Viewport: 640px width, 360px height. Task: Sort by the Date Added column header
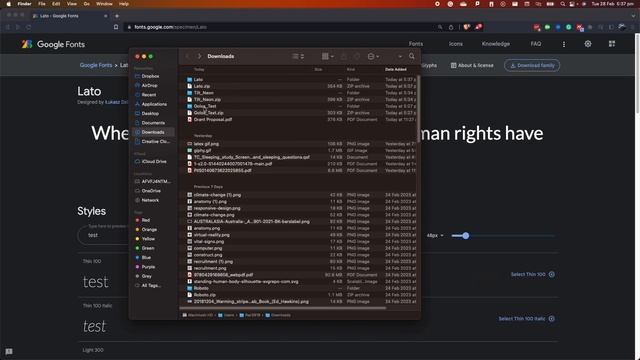396,69
